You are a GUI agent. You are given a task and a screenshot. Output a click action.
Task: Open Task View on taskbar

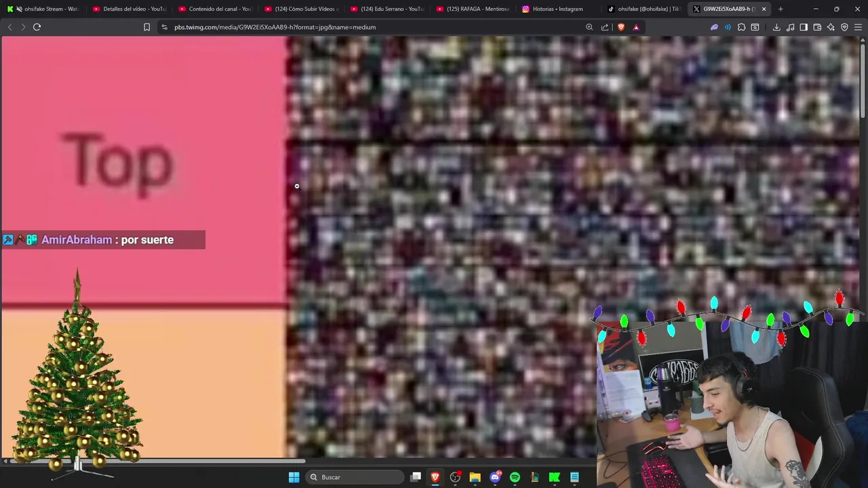(416, 477)
